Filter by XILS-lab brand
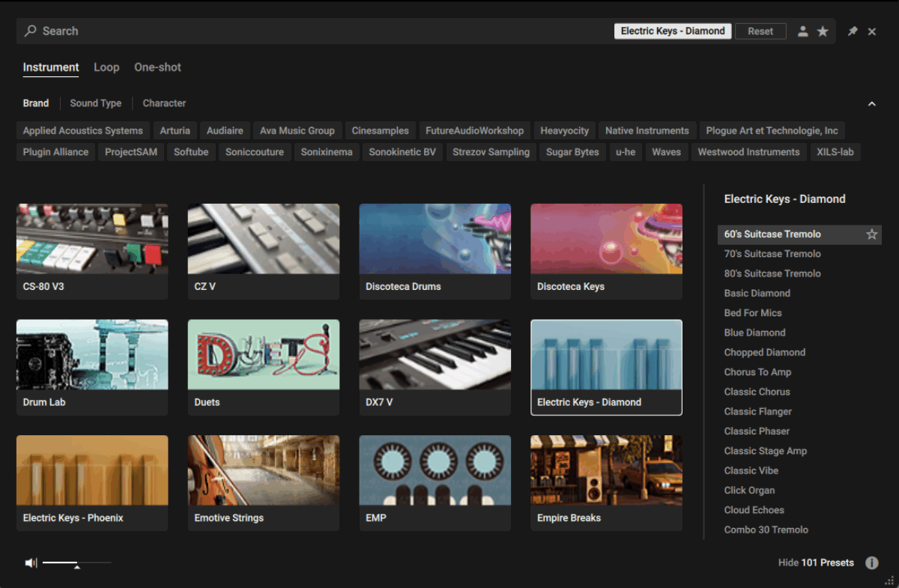 (x=835, y=152)
